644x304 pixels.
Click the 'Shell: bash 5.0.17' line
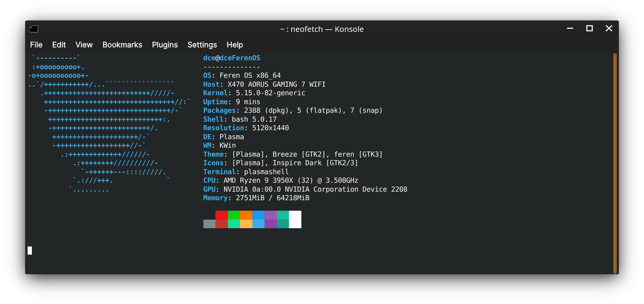coord(240,119)
